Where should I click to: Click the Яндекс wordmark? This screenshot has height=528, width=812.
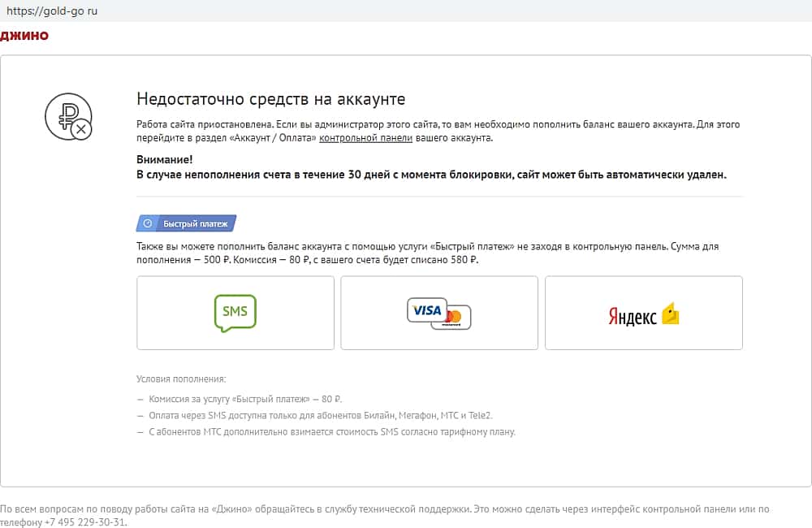tap(633, 318)
